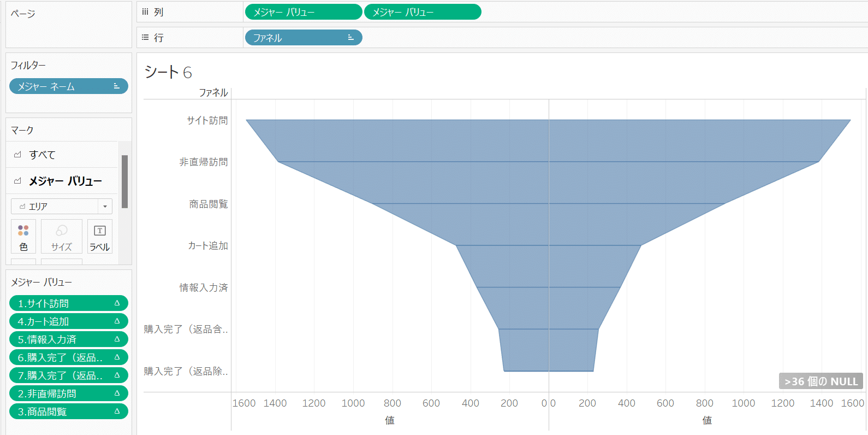Select the 購入完了（返品含.. row label
Viewport: 868px width, 435px height.
tap(186, 330)
